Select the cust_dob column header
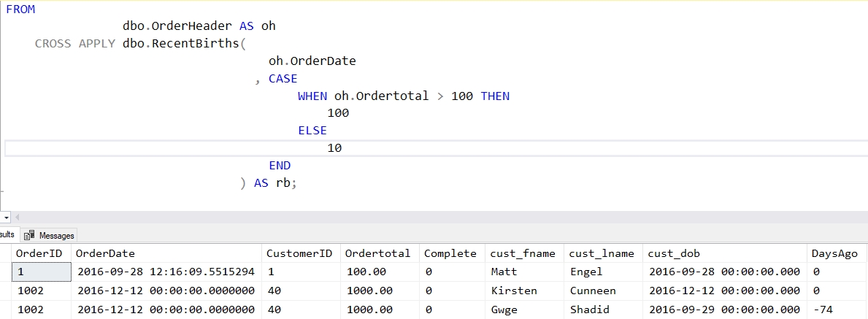868x319 pixels. [x=725, y=253]
